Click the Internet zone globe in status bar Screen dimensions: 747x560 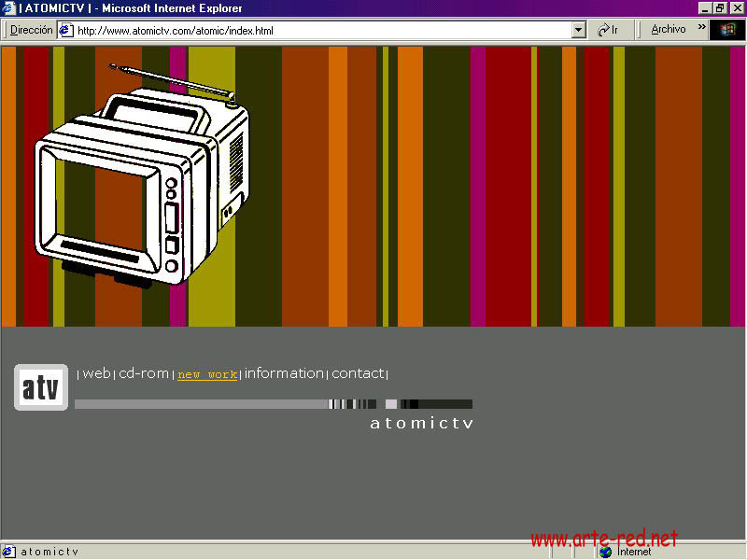tap(606, 552)
